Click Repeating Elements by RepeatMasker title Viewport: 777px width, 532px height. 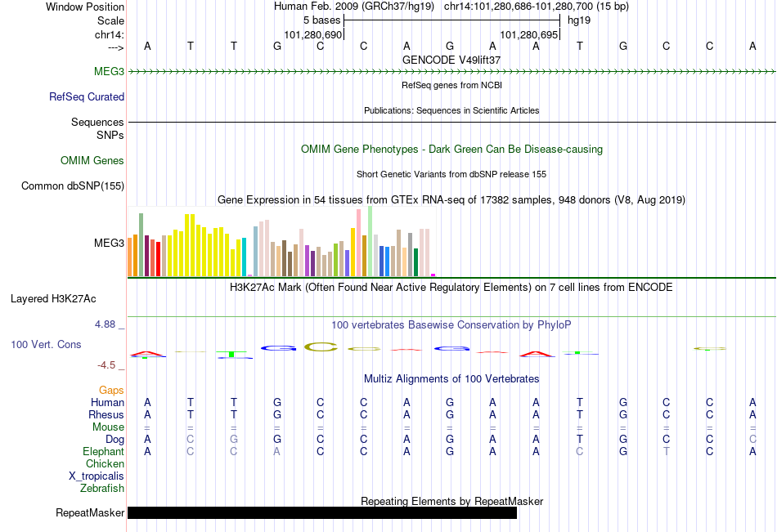tap(451, 501)
